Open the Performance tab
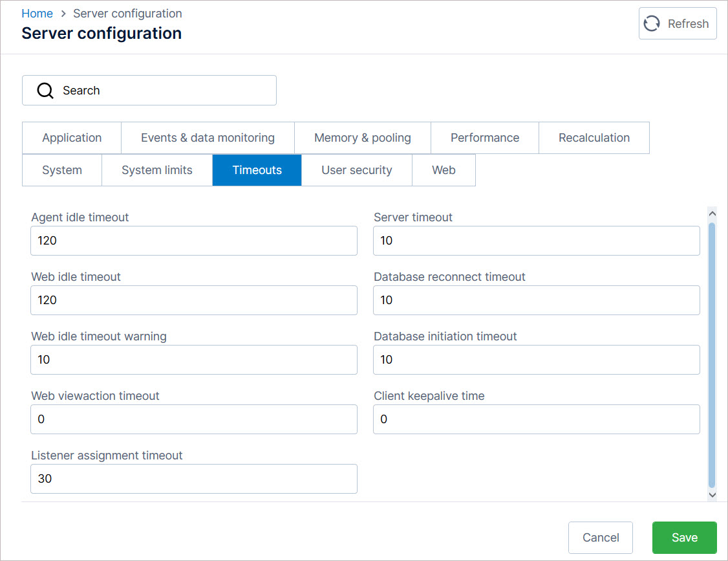 (484, 138)
